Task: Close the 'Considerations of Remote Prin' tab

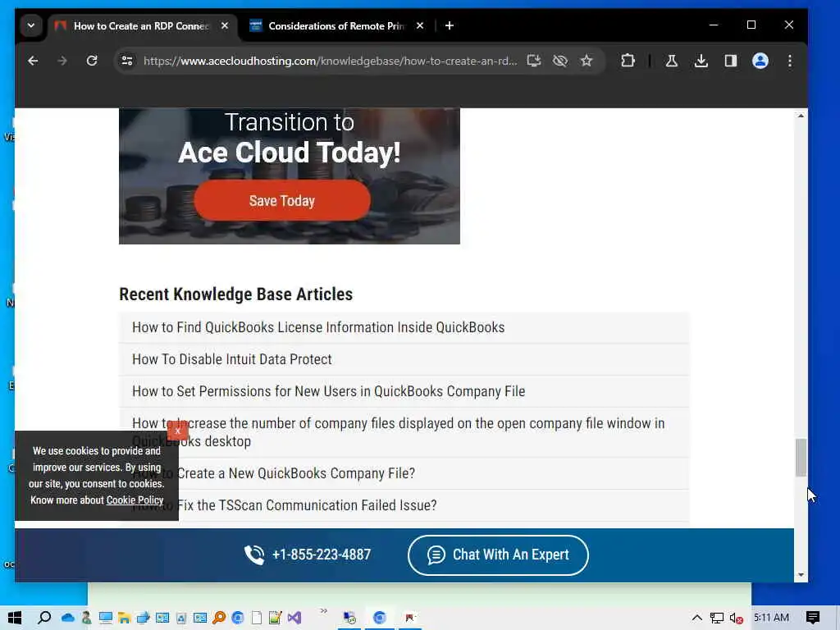Action: pos(420,25)
